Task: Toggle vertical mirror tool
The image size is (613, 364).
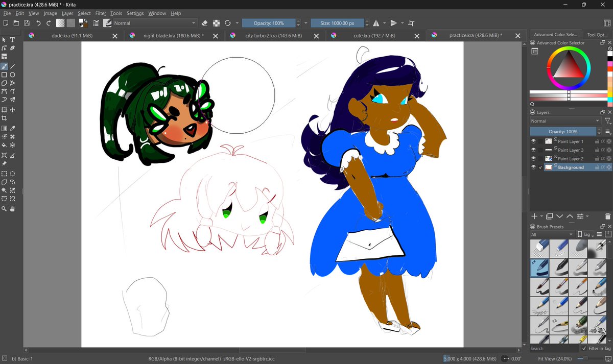Action: [393, 23]
